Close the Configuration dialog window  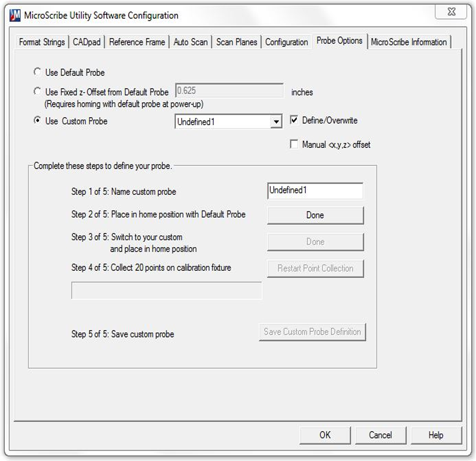(451, 12)
